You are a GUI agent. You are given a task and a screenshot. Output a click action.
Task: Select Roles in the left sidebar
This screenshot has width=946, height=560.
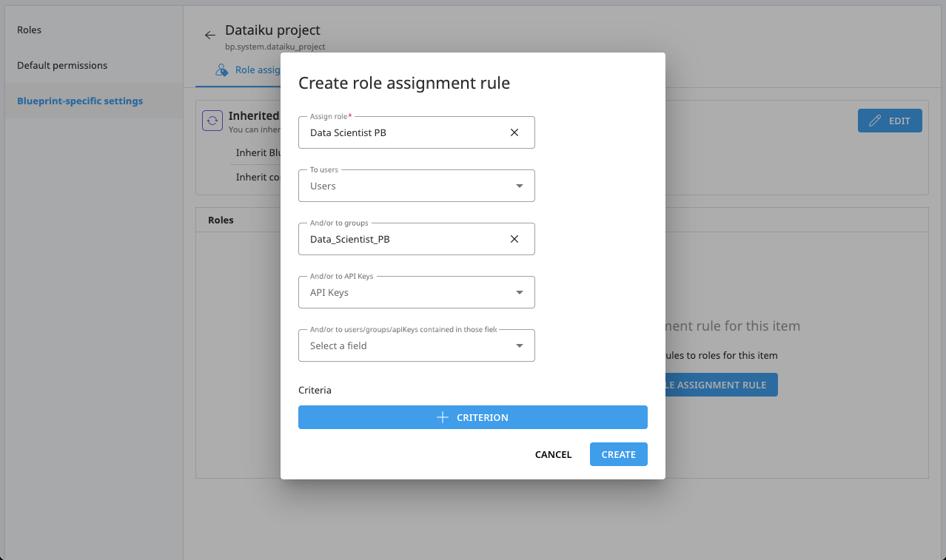pyautogui.click(x=29, y=30)
